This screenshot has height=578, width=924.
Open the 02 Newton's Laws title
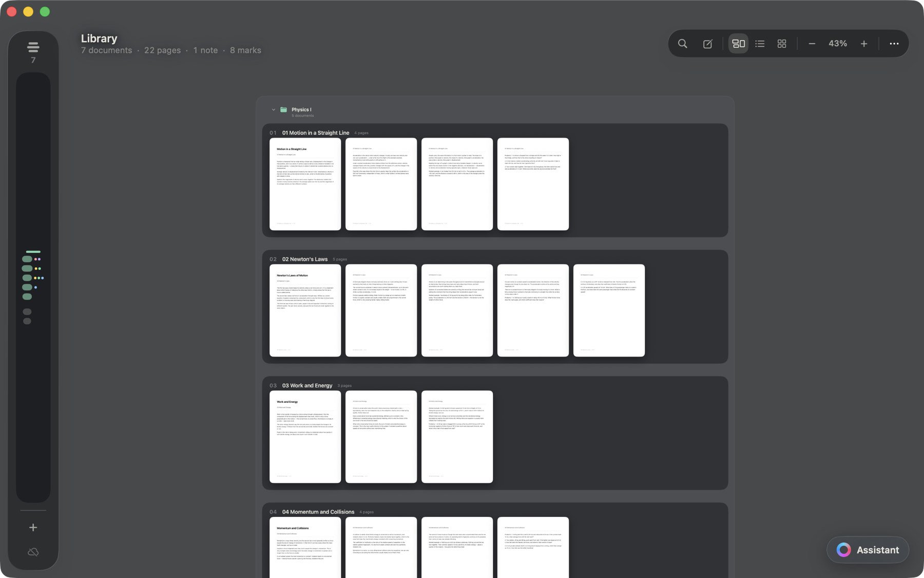(305, 259)
